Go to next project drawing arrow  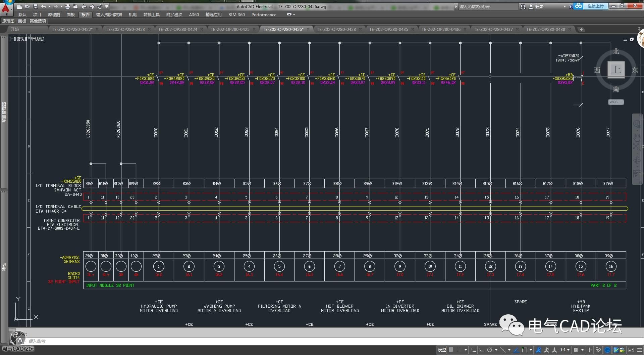tap(92, 6)
